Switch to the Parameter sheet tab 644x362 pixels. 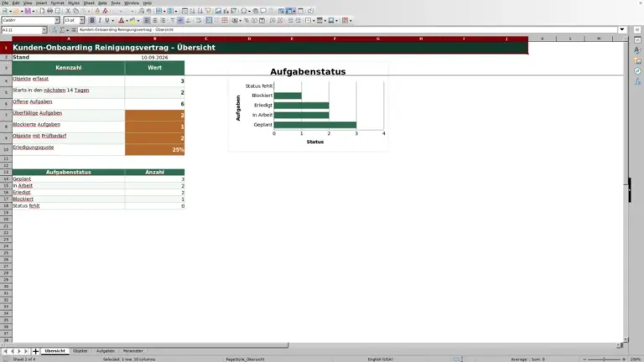pos(133,351)
